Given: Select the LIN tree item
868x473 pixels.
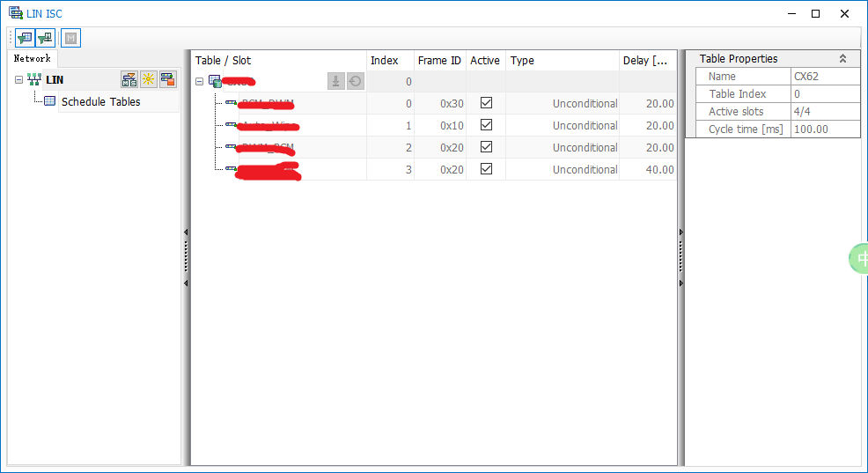Looking at the screenshot, I should click(55, 80).
